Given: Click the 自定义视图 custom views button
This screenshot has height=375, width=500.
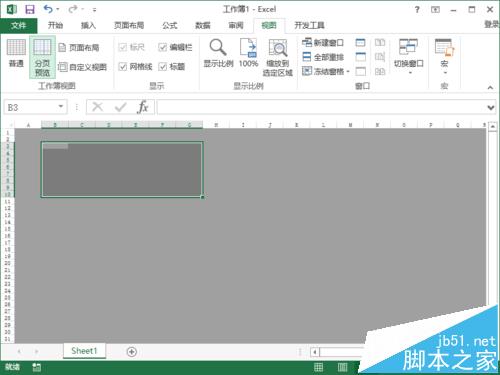Looking at the screenshot, I should [x=82, y=67].
